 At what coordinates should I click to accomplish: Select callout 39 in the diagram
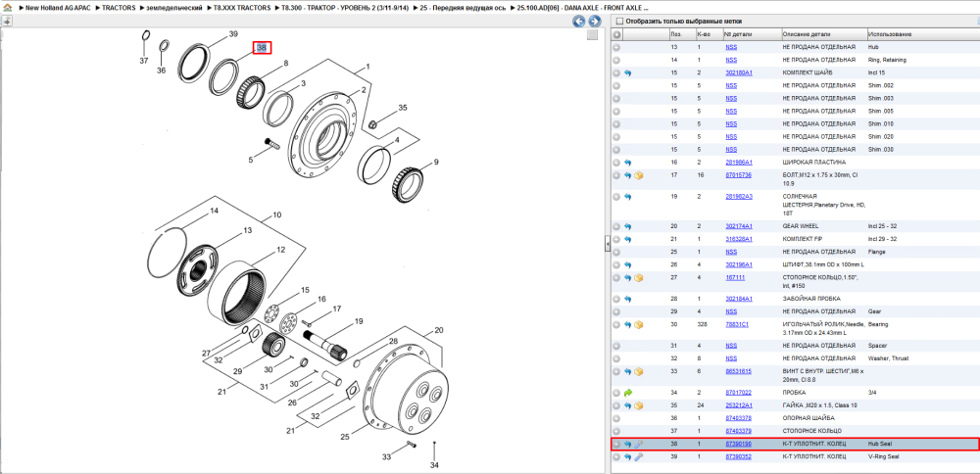[x=233, y=33]
